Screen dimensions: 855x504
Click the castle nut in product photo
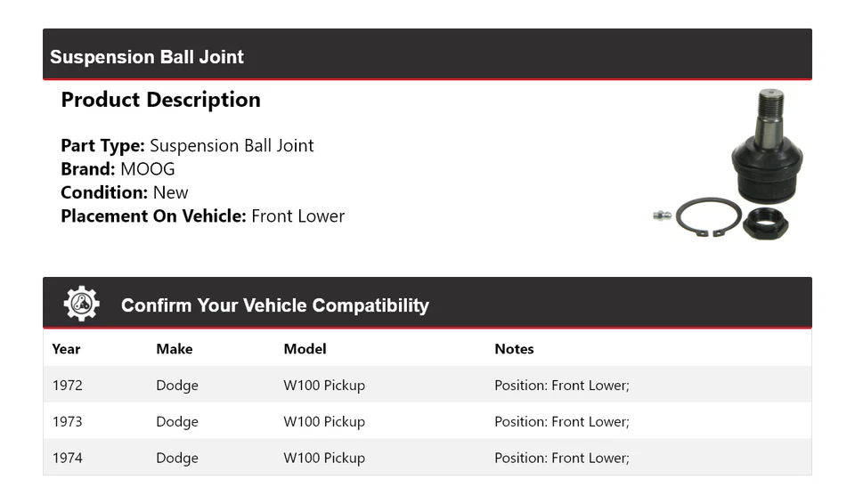(765, 222)
